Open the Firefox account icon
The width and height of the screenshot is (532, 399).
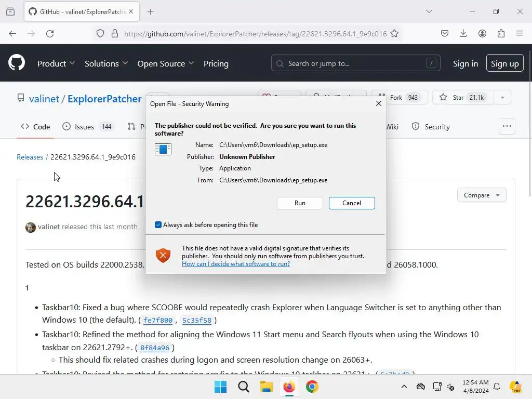click(482, 33)
